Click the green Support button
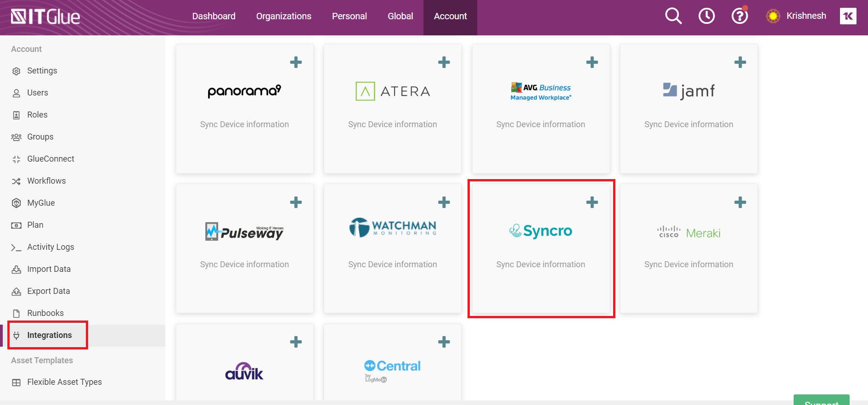The height and width of the screenshot is (405, 868). (x=821, y=400)
